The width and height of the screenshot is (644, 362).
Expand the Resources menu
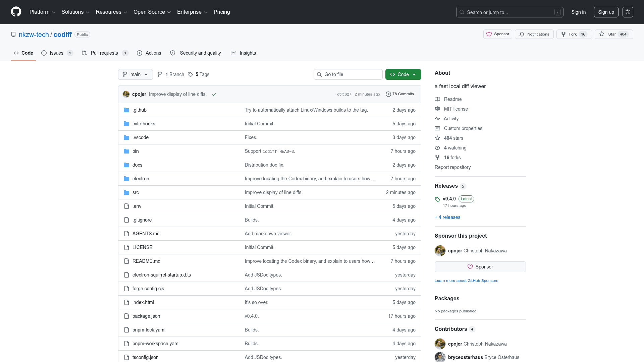[x=111, y=12]
